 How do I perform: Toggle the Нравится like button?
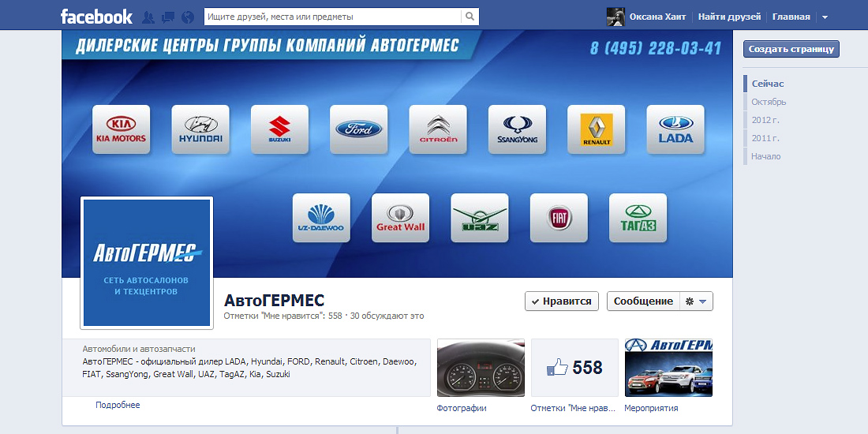tap(561, 301)
